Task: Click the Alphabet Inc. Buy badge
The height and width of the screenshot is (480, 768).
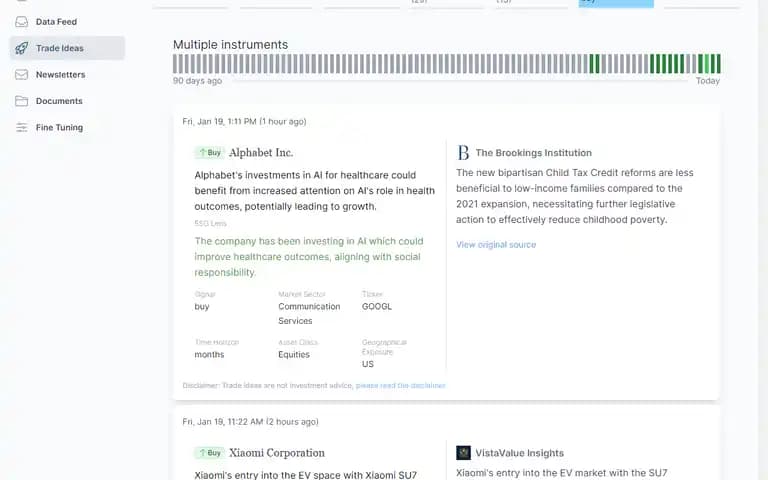Action: click(x=210, y=152)
